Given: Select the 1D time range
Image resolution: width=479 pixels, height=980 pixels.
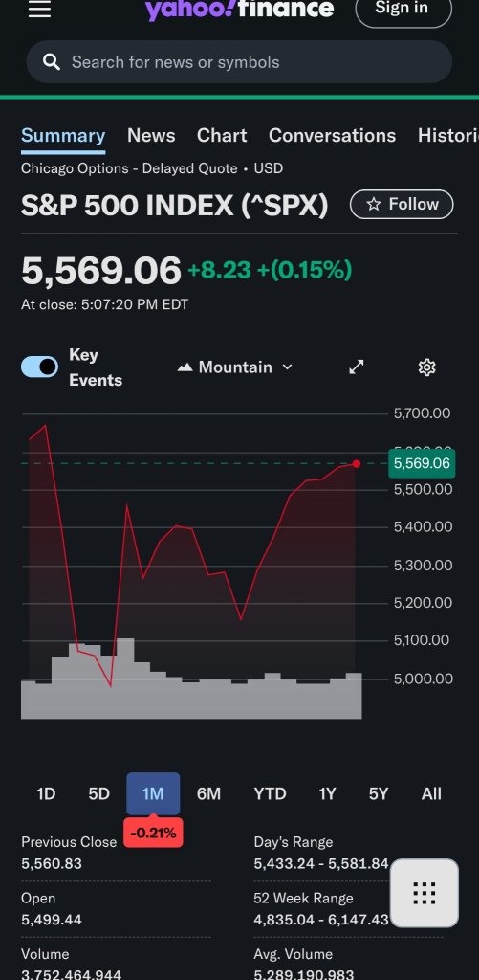Looking at the screenshot, I should (46, 793).
